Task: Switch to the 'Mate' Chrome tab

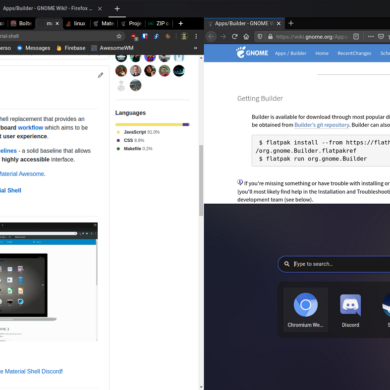Action: coord(104,23)
